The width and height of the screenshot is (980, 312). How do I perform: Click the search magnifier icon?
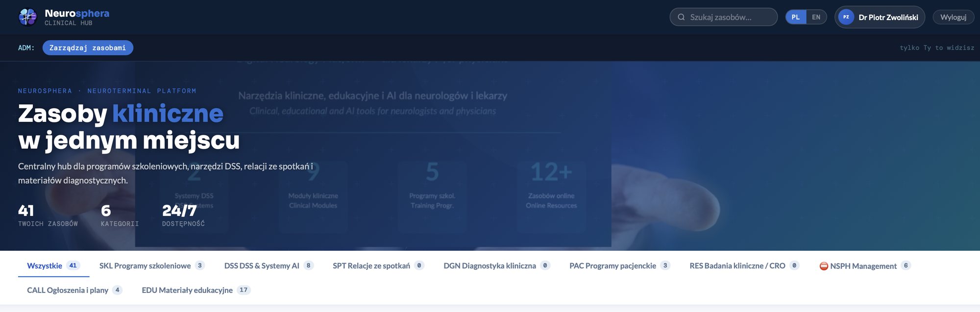coord(681,17)
